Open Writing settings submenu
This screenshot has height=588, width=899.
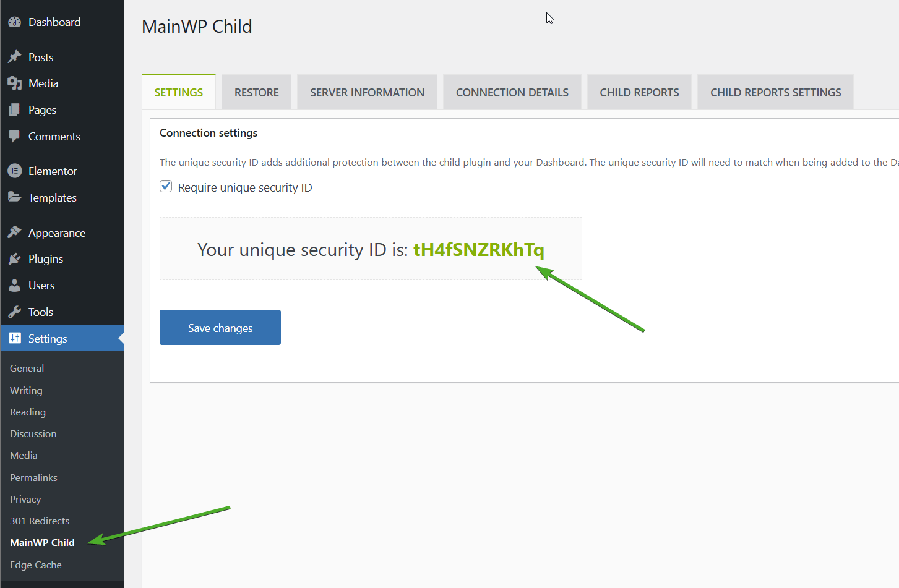coord(26,390)
